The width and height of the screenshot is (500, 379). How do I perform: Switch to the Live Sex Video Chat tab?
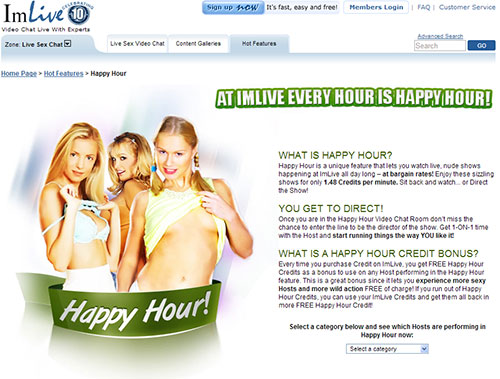[137, 44]
